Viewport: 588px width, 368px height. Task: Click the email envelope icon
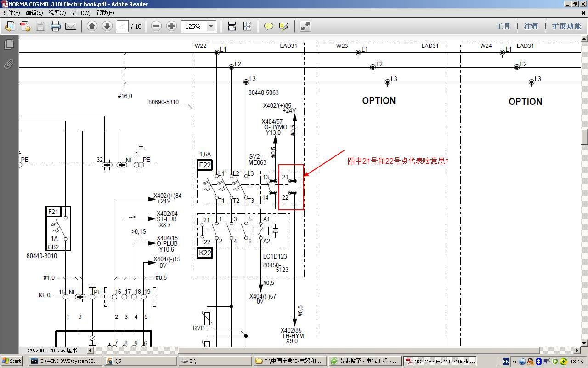[x=71, y=26]
